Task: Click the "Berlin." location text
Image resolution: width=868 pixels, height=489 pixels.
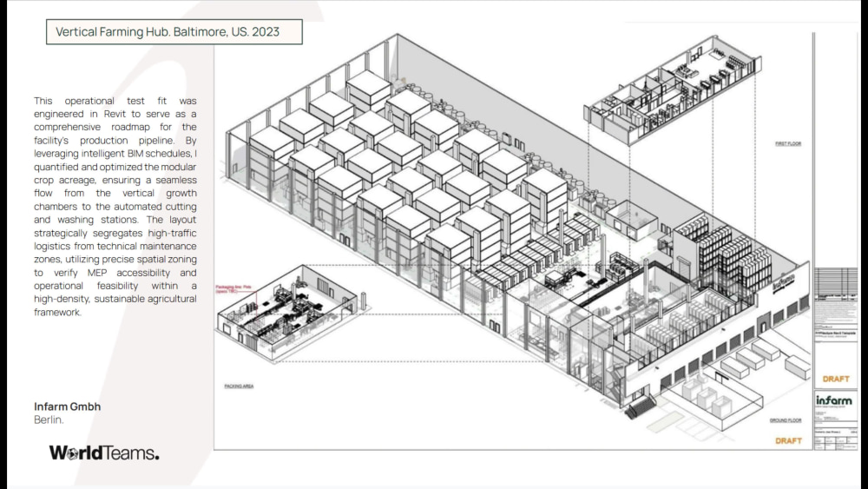Action: (x=49, y=420)
